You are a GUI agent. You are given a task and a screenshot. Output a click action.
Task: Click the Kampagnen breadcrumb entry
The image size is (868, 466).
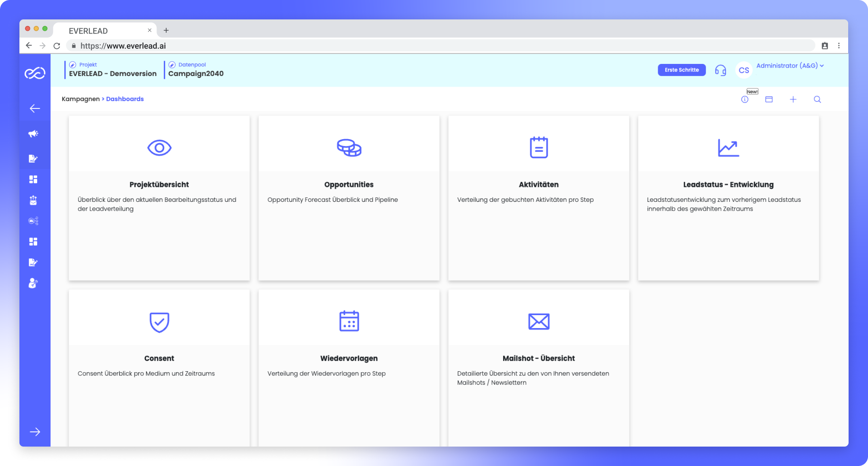[80, 99]
